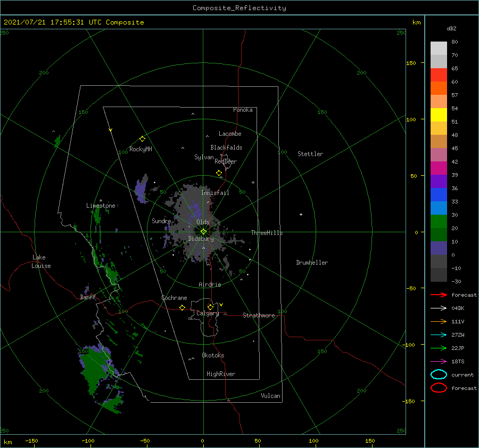Click the Okotoks city label
Viewport: 479px width, 448px height.
click(x=213, y=355)
